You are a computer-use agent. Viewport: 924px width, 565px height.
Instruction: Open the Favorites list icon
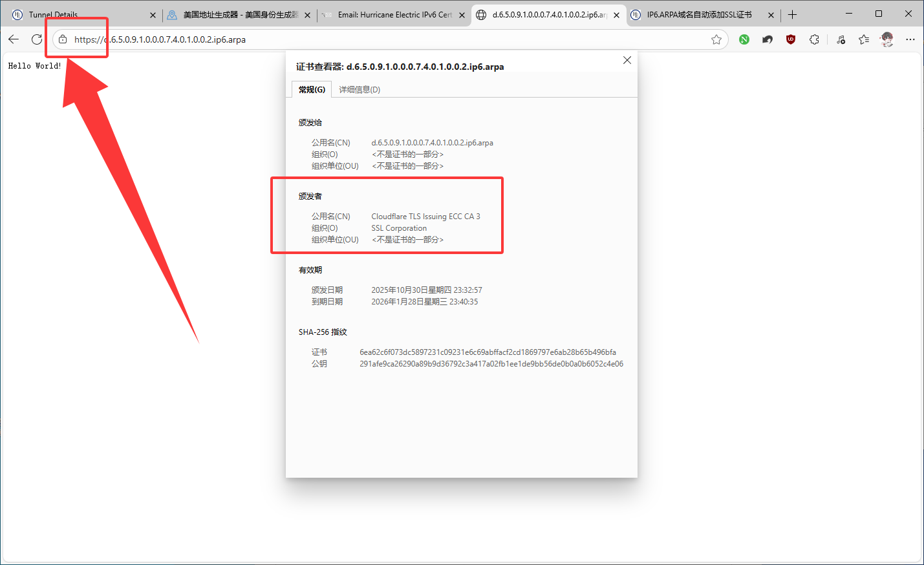point(864,39)
